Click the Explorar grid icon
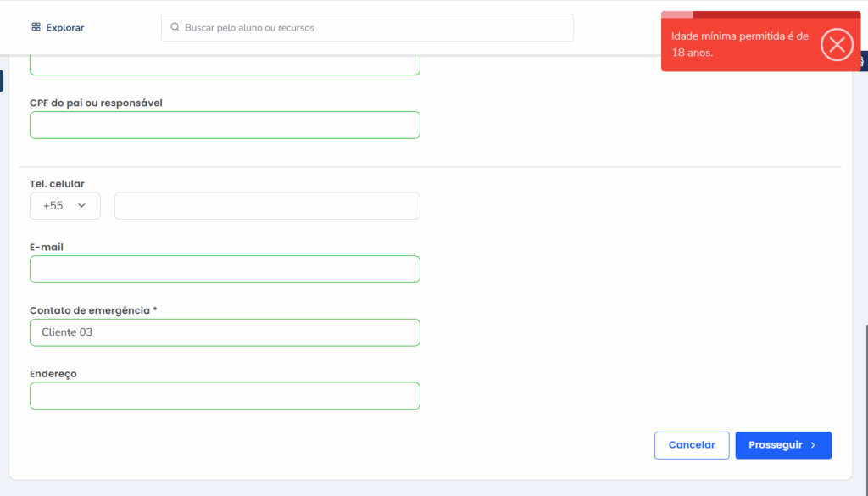Image resolution: width=868 pixels, height=496 pixels. click(x=36, y=27)
